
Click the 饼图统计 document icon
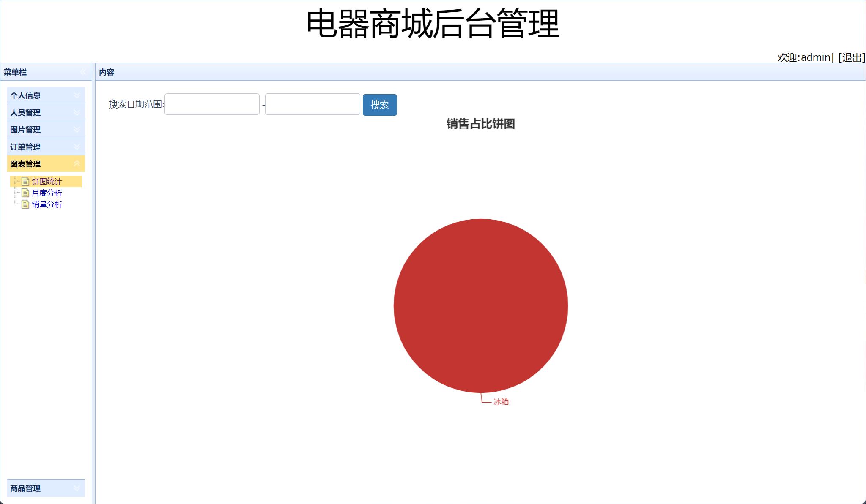pyautogui.click(x=26, y=182)
